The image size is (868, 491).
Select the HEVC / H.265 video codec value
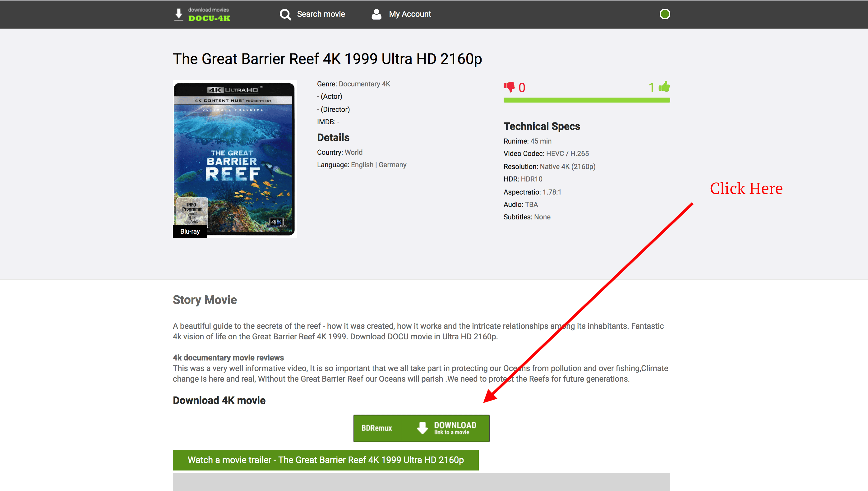[567, 154]
